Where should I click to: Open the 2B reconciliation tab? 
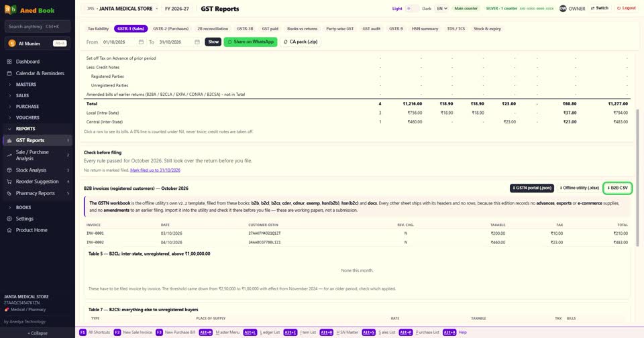pyautogui.click(x=213, y=29)
